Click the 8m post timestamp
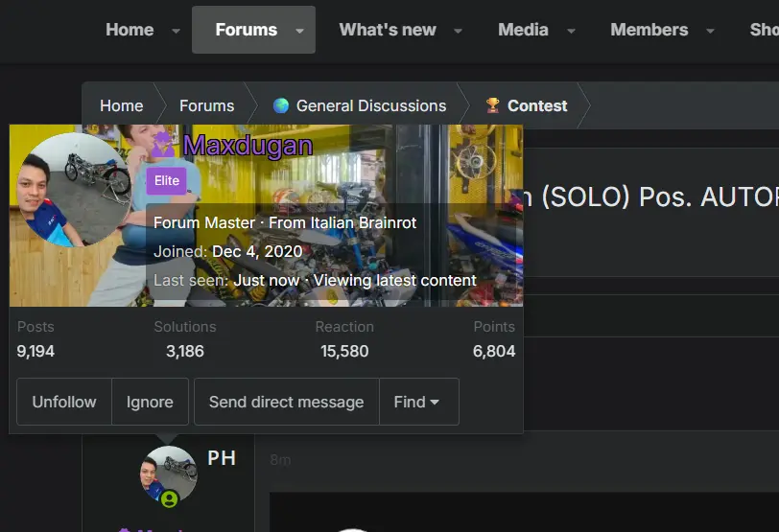The image size is (779, 532). tap(280, 460)
